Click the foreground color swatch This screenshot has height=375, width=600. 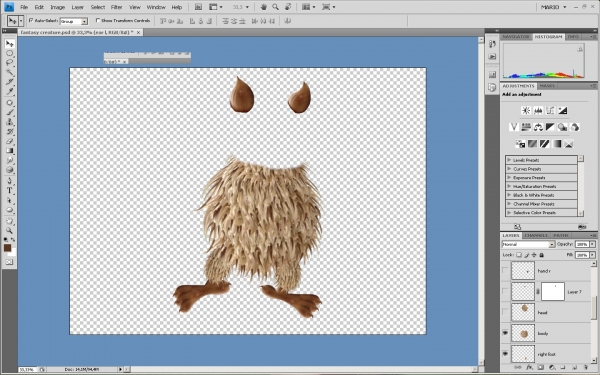(x=7, y=248)
